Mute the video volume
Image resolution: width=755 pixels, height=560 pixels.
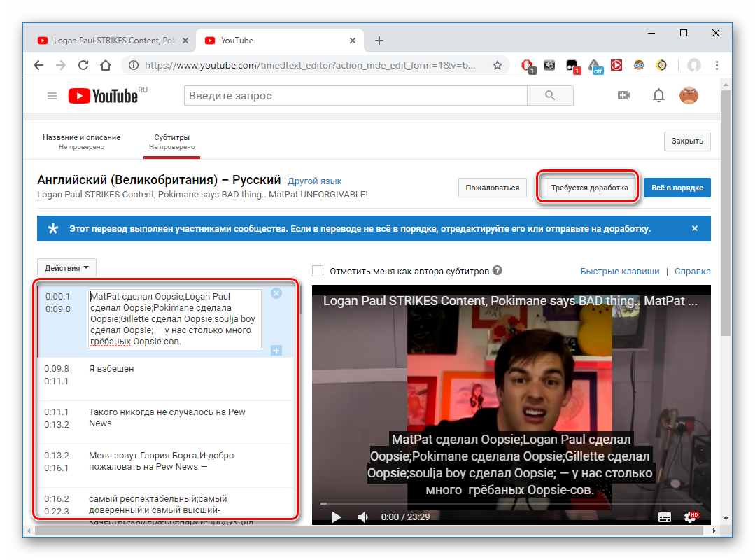pyautogui.click(x=362, y=517)
